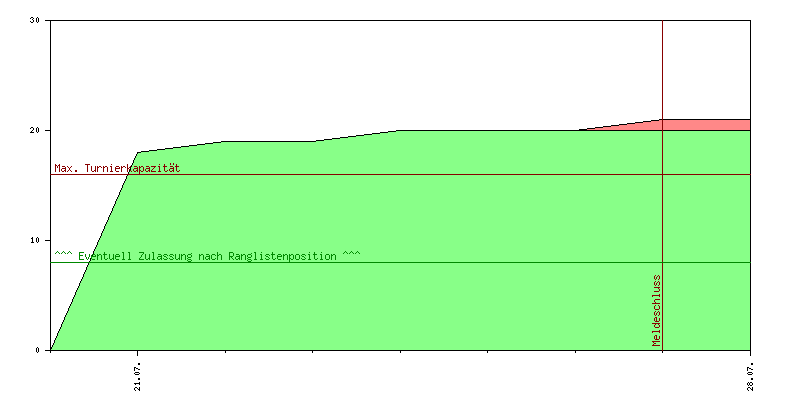Click the 30 y-axis label
Viewport: 800px width, 400px height.
pos(34,20)
